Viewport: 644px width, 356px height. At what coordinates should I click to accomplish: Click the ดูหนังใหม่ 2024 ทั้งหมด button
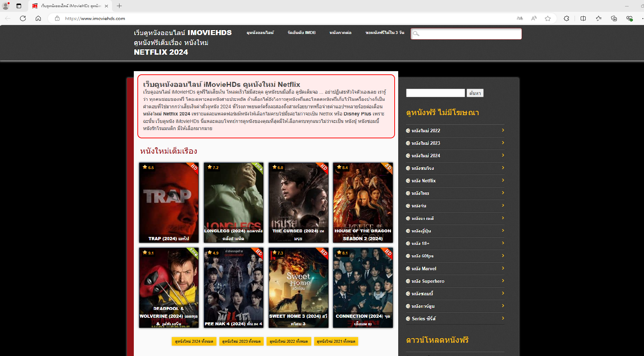[194, 341]
